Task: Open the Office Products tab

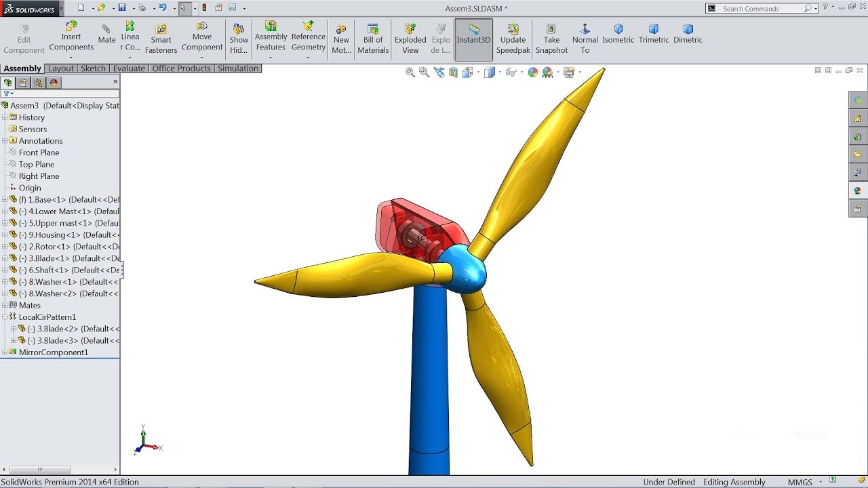Action: [x=181, y=68]
